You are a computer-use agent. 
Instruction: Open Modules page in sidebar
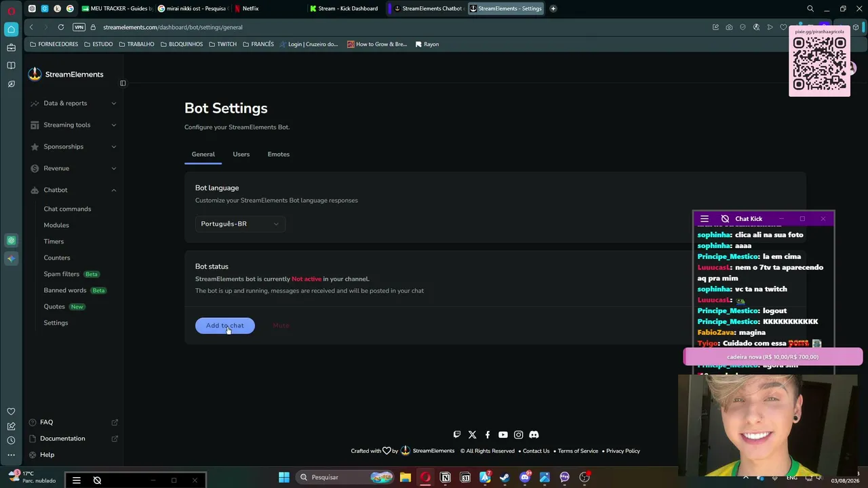coord(56,225)
